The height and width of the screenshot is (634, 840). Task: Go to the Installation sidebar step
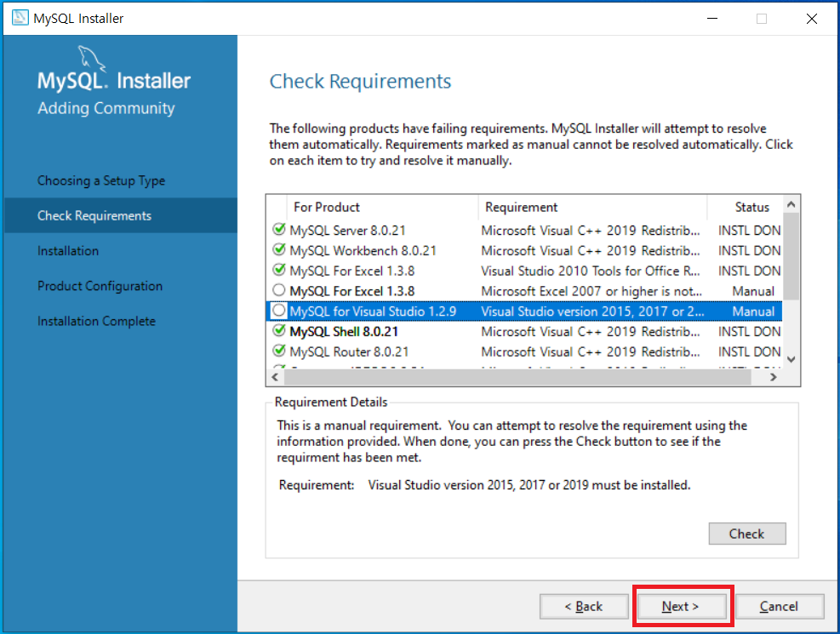click(68, 250)
